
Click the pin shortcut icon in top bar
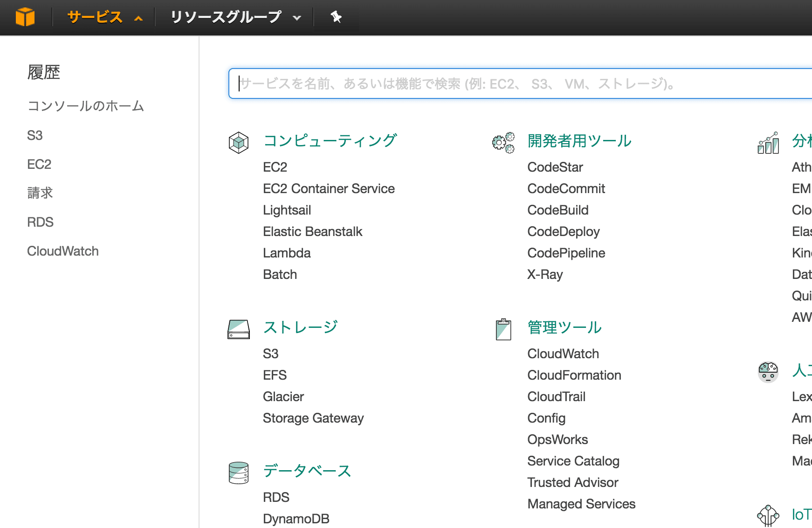coord(336,17)
